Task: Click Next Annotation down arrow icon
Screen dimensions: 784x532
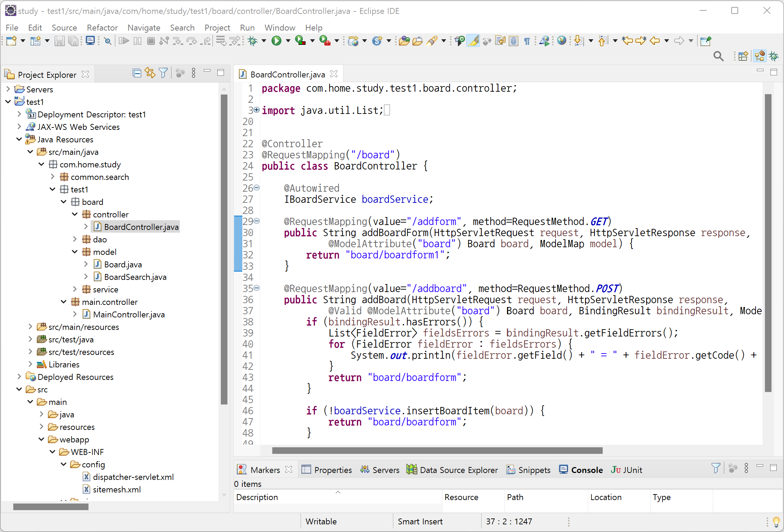Action: [578, 41]
